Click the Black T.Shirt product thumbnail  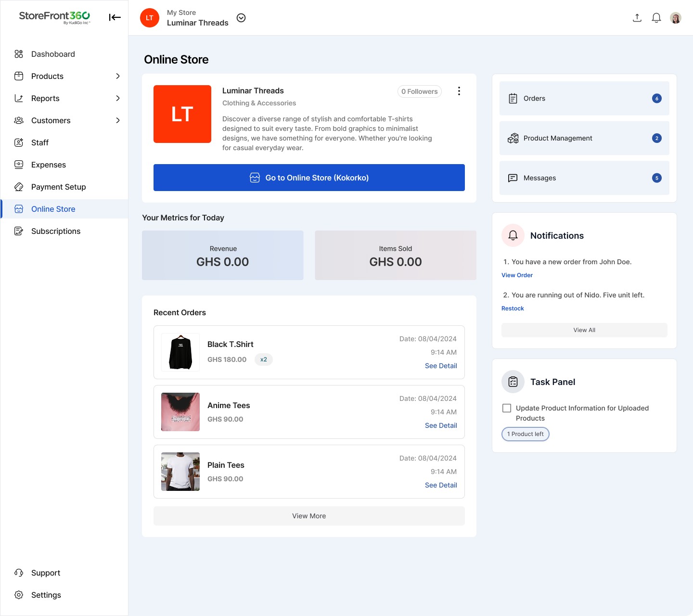(x=180, y=352)
